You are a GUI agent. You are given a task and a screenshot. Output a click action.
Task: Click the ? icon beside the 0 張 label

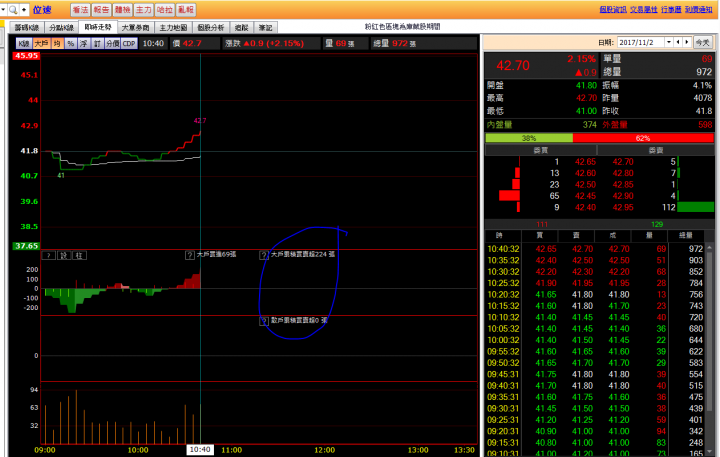(x=264, y=321)
